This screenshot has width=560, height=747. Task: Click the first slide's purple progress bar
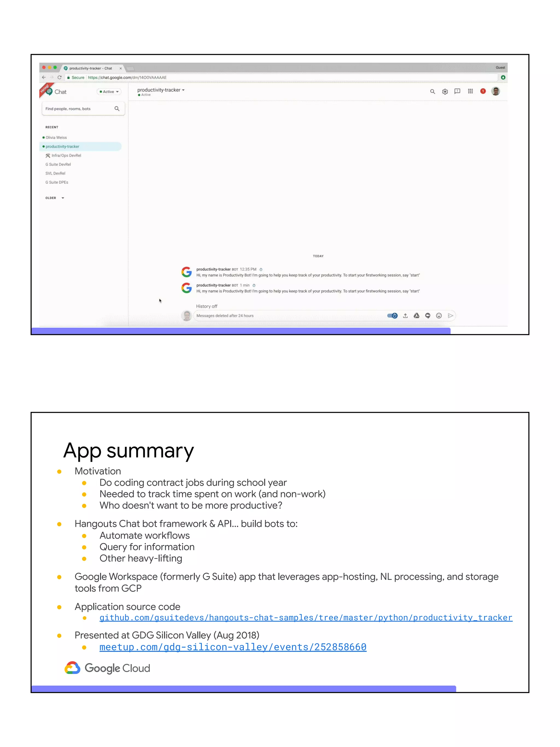click(241, 331)
